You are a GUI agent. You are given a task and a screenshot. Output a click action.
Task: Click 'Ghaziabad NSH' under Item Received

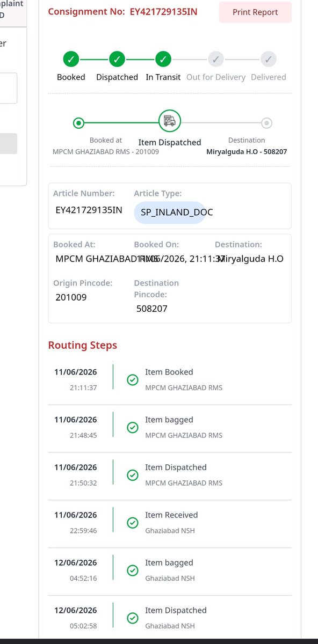coord(170,531)
